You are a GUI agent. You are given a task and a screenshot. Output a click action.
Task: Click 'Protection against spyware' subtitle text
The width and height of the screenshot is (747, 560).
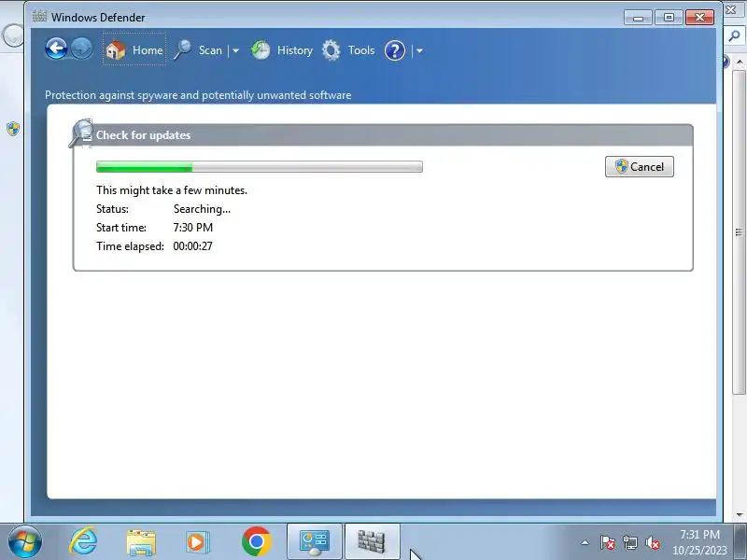[198, 95]
